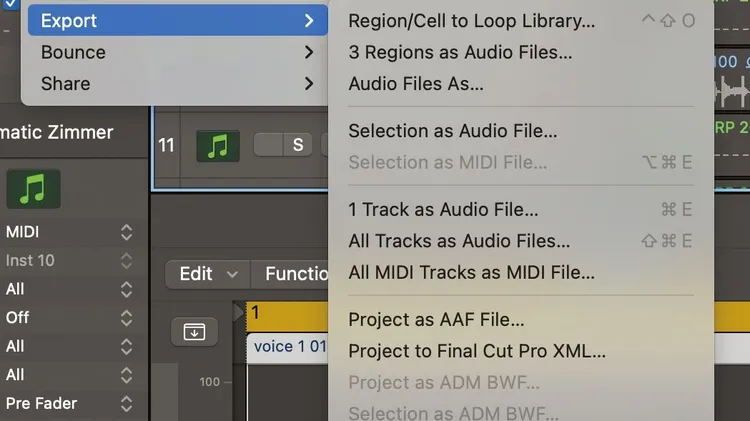Click the track 11 green music note icon
Viewport: 750px width, 421px height.
point(218,146)
